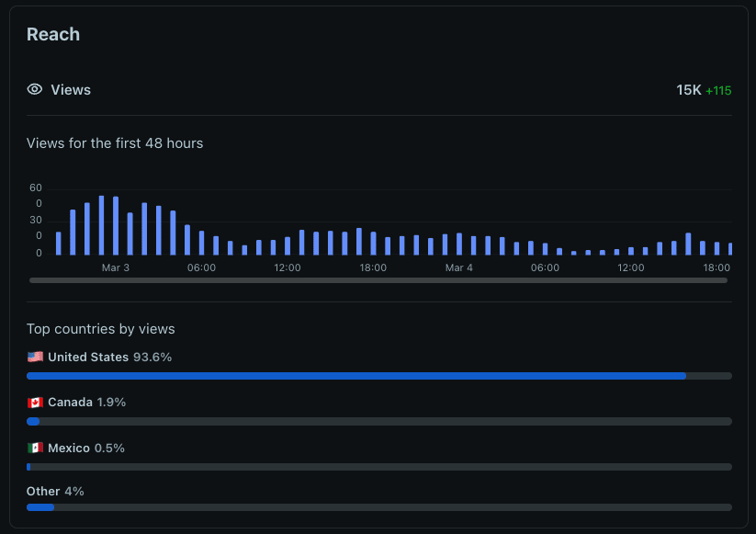
Task: Click the Other countries progress bar
Action: coord(378,507)
